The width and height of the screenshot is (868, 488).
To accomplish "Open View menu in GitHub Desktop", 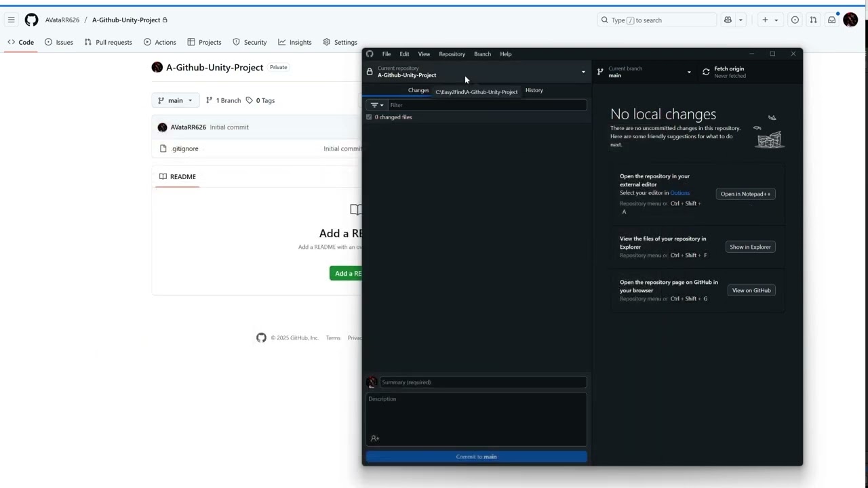I will pyautogui.click(x=424, y=54).
